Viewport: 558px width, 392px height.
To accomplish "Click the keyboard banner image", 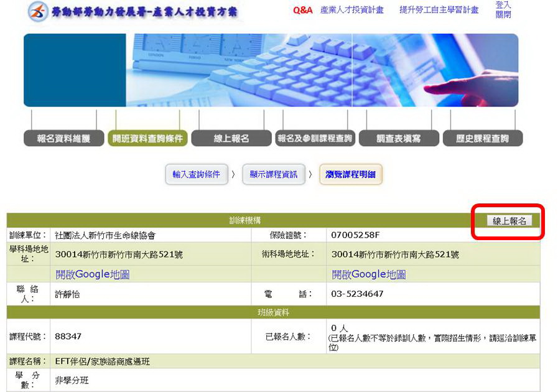I will 271,70.
